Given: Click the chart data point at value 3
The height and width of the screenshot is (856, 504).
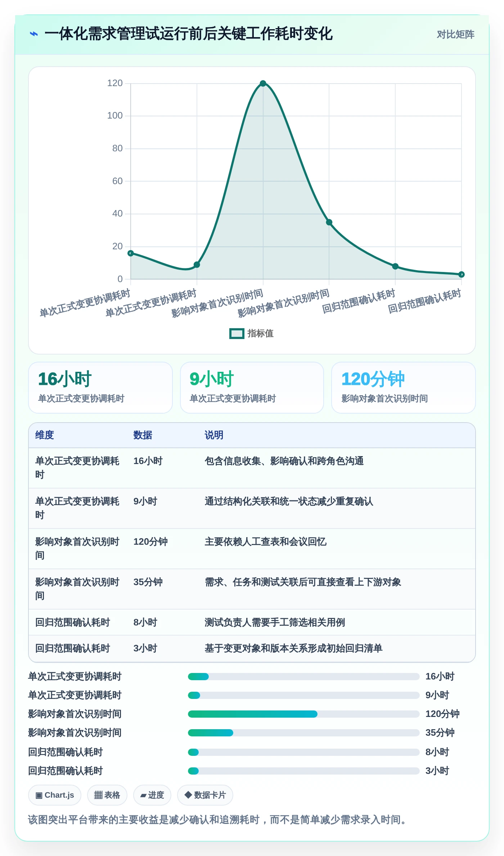Looking at the screenshot, I should tap(462, 275).
